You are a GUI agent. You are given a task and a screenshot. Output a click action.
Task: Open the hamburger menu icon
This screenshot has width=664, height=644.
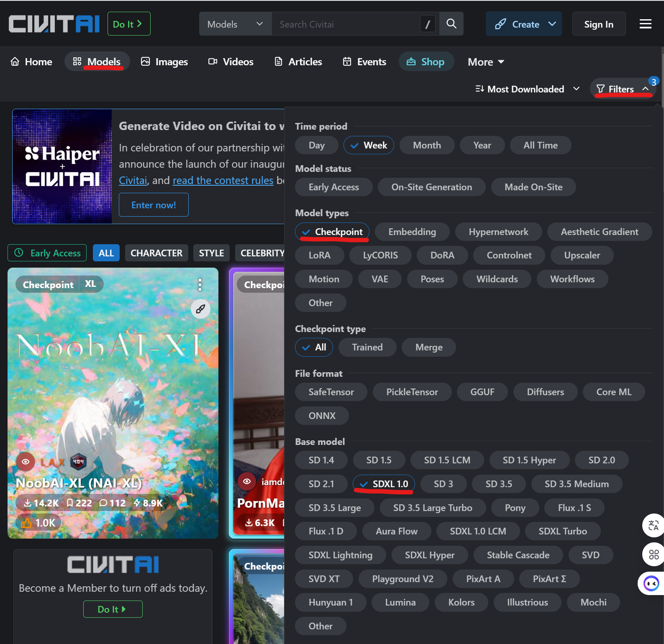(645, 24)
